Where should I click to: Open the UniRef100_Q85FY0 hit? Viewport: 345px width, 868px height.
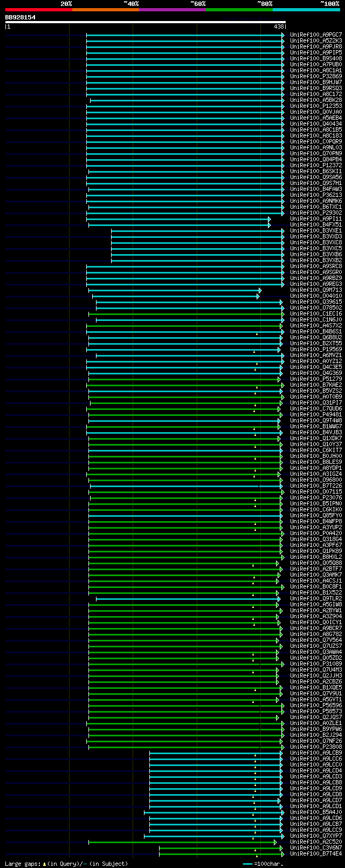point(316,516)
